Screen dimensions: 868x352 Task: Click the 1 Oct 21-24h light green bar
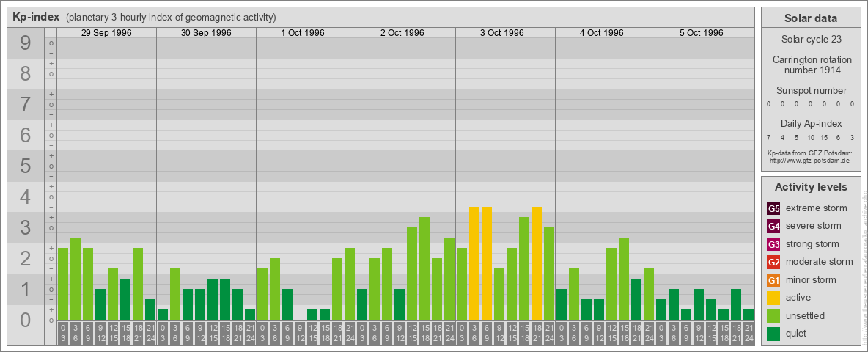point(349,284)
